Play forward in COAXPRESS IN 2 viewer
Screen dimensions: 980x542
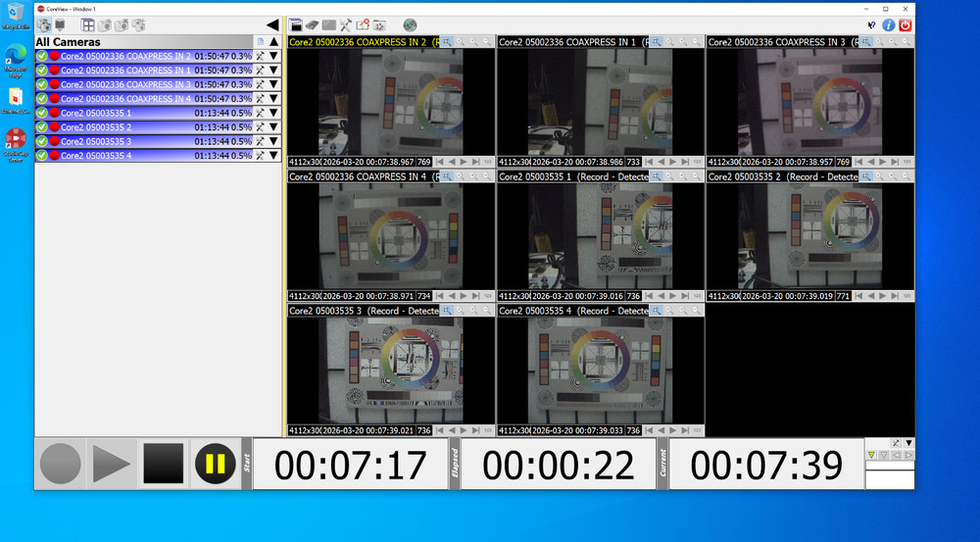(x=464, y=162)
